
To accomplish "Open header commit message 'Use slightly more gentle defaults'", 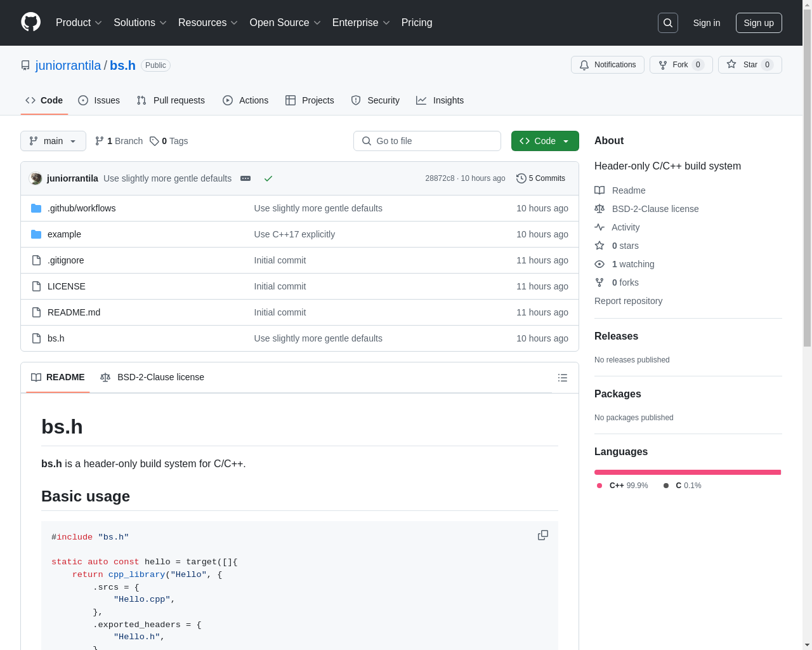I will 167,178.
